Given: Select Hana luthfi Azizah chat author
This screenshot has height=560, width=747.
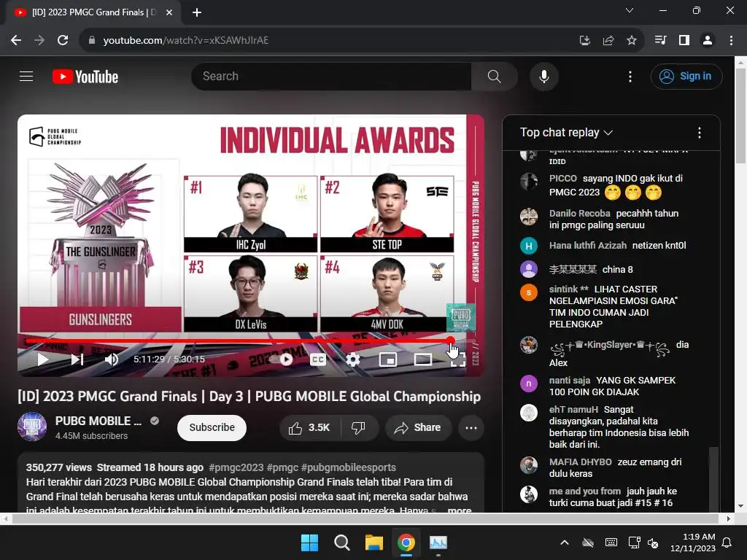Looking at the screenshot, I should click(x=587, y=245).
